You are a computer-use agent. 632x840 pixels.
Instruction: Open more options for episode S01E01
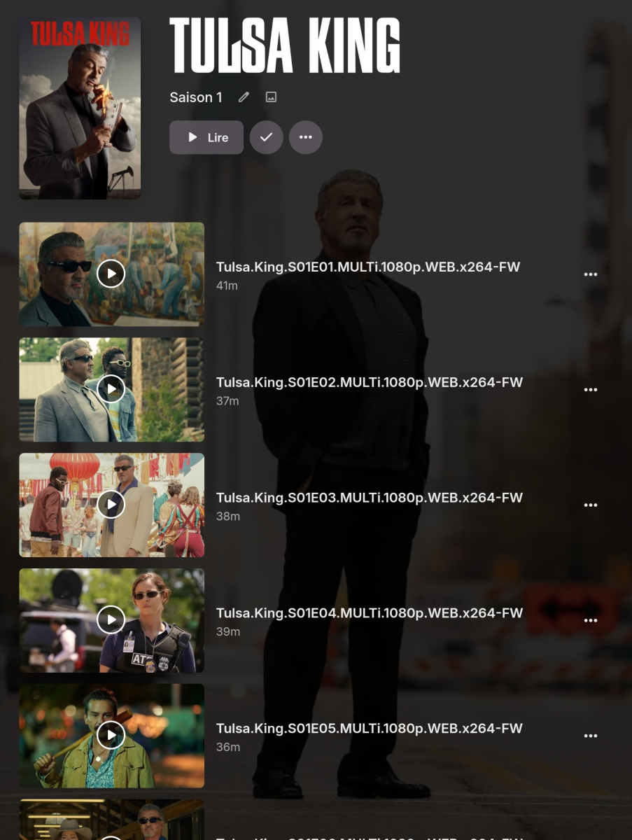tap(591, 274)
